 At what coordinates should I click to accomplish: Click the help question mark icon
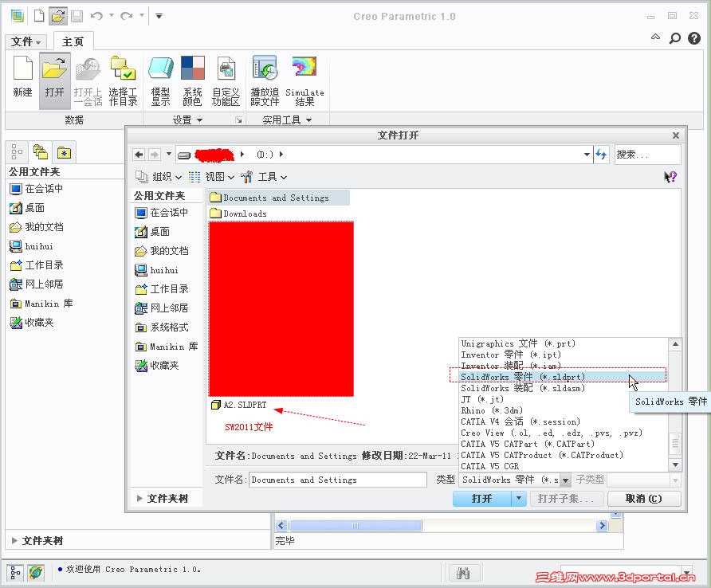pyautogui.click(x=672, y=177)
